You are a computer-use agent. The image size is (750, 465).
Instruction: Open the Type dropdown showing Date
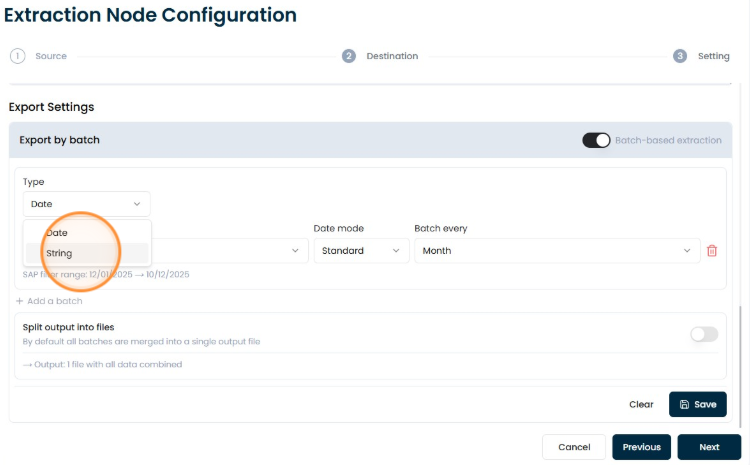(87, 204)
